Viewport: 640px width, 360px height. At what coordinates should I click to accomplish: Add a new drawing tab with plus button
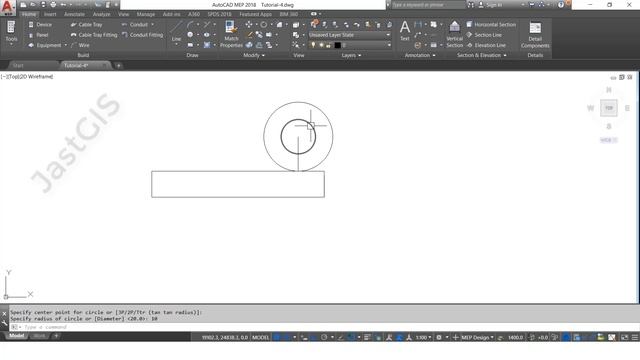(x=118, y=65)
